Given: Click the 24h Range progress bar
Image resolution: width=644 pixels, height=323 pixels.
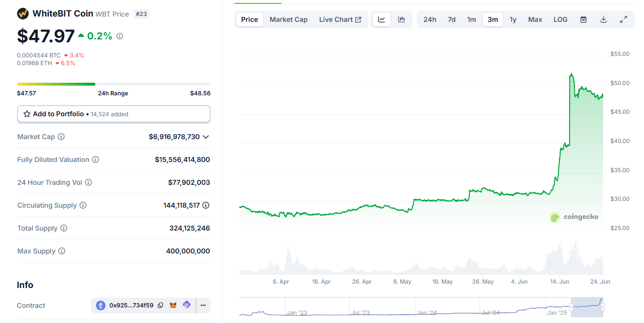Looking at the screenshot, I should click(114, 84).
